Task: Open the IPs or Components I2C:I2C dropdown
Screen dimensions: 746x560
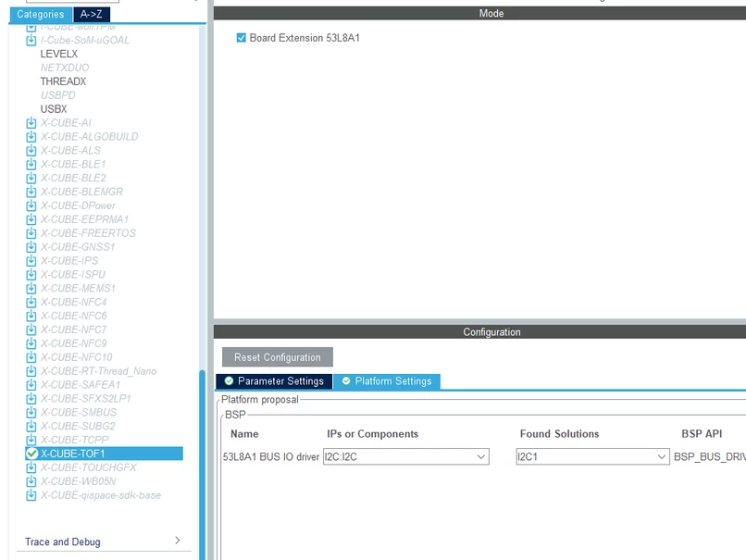Action: 405,456
